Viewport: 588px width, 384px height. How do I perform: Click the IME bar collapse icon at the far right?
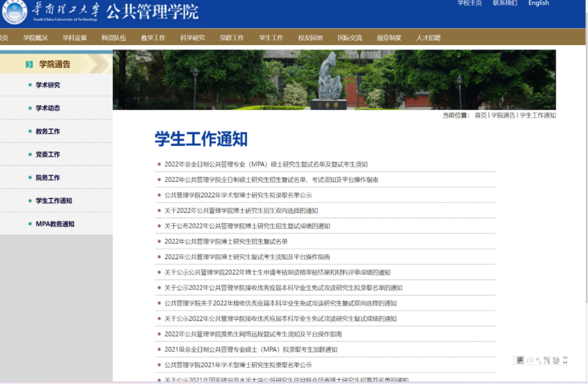[x=565, y=361]
